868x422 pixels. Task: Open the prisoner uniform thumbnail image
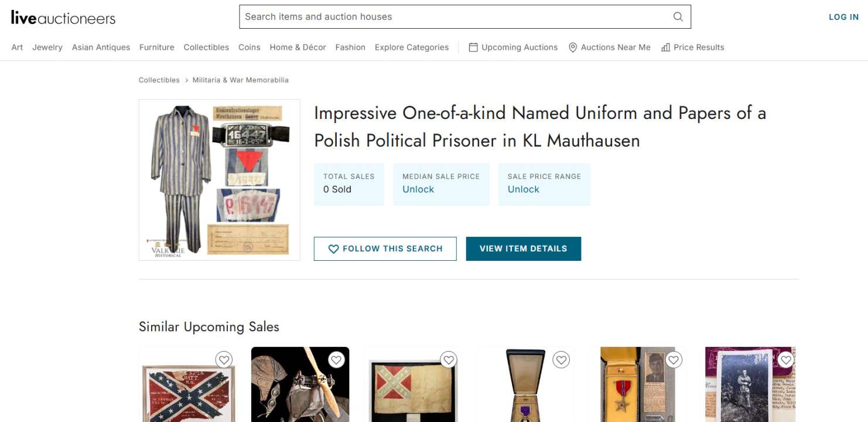[220, 180]
